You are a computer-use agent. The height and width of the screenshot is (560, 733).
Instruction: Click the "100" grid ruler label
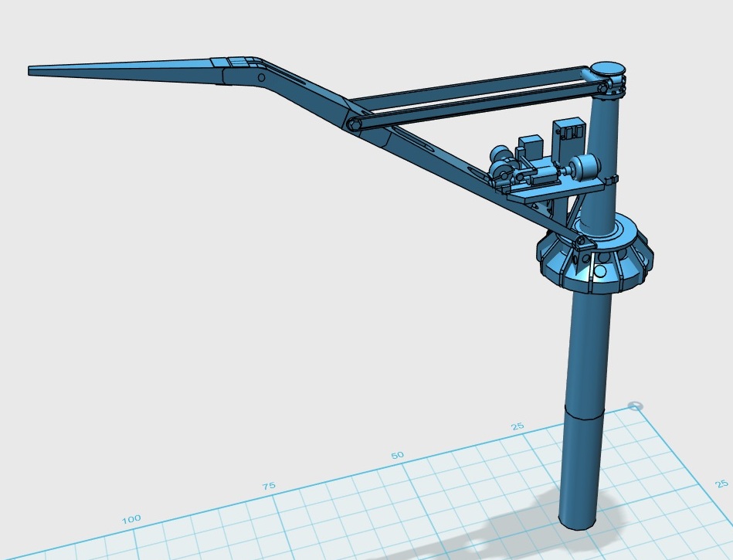[131, 519]
